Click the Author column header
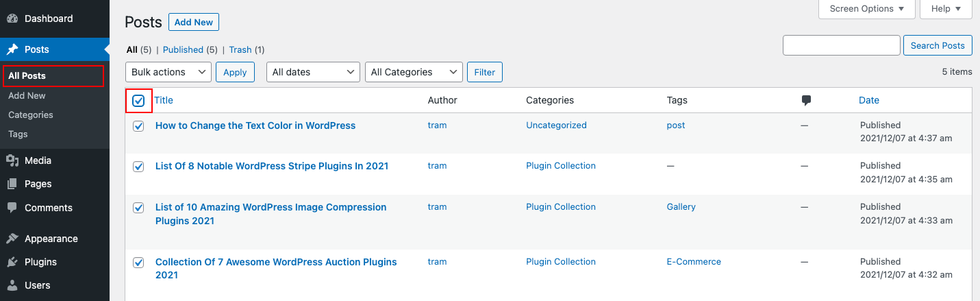 tap(442, 100)
